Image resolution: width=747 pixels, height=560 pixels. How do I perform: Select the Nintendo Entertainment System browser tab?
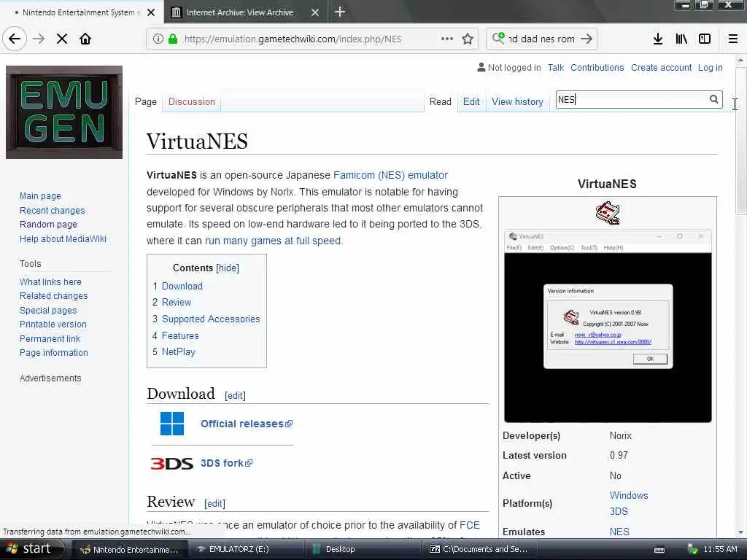81,12
